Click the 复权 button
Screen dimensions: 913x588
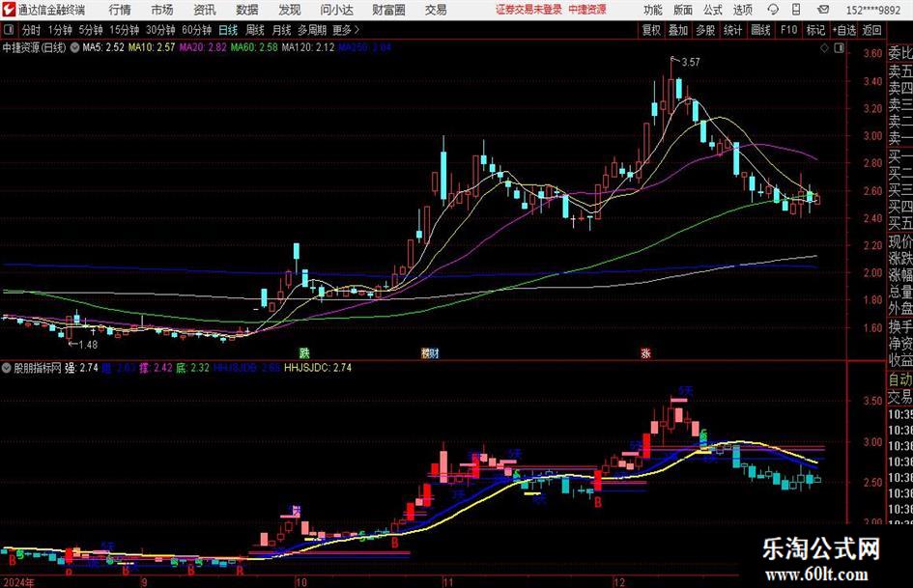tap(651, 30)
